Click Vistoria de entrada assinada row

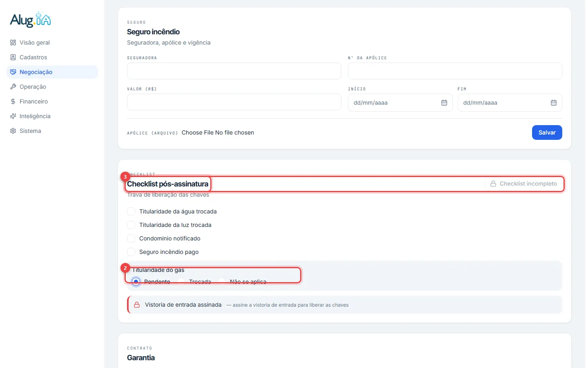[345, 305]
